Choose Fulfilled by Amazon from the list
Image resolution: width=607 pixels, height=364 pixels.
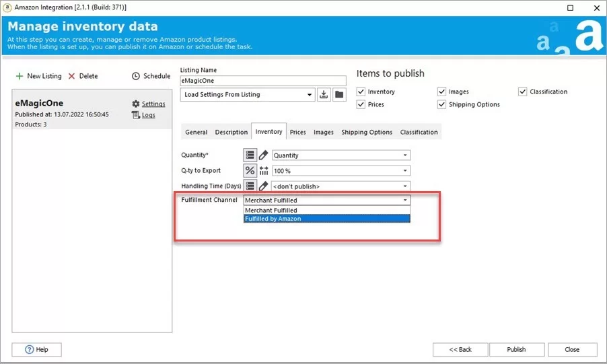point(326,219)
